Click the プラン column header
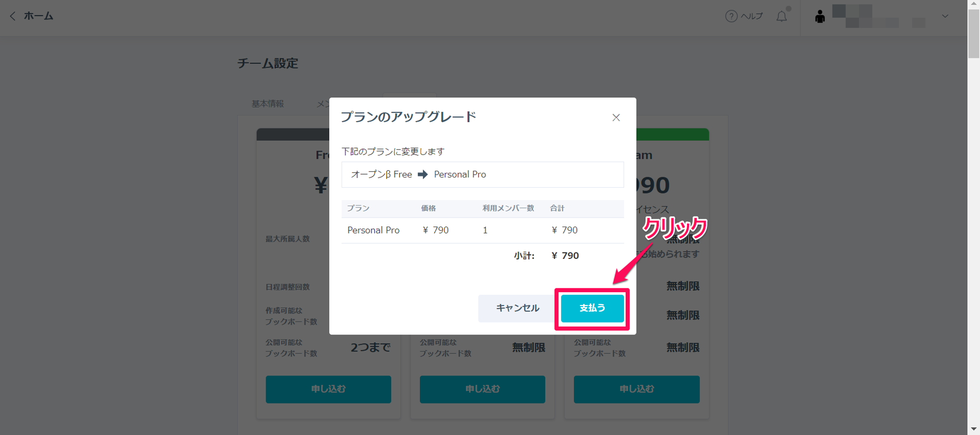The image size is (980, 435). click(x=358, y=208)
